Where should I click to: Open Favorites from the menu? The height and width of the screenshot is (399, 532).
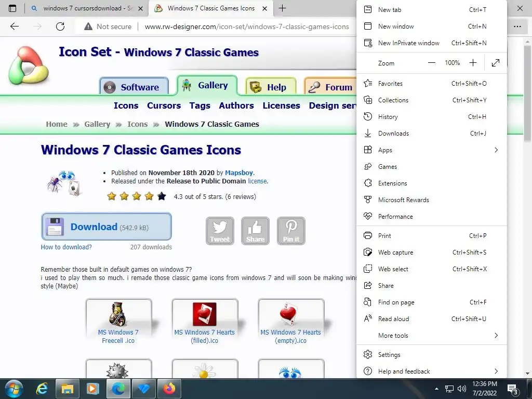pos(432,84)
